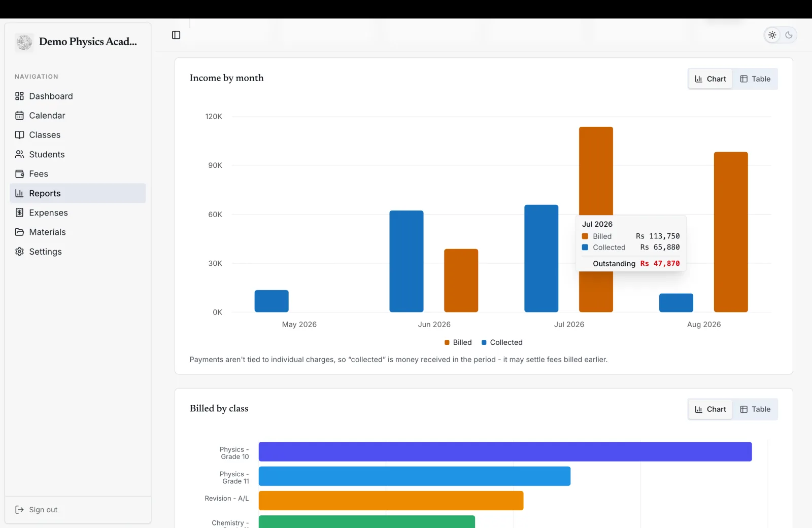Click the Calendar icon in navigation

(x=19, y=115)
